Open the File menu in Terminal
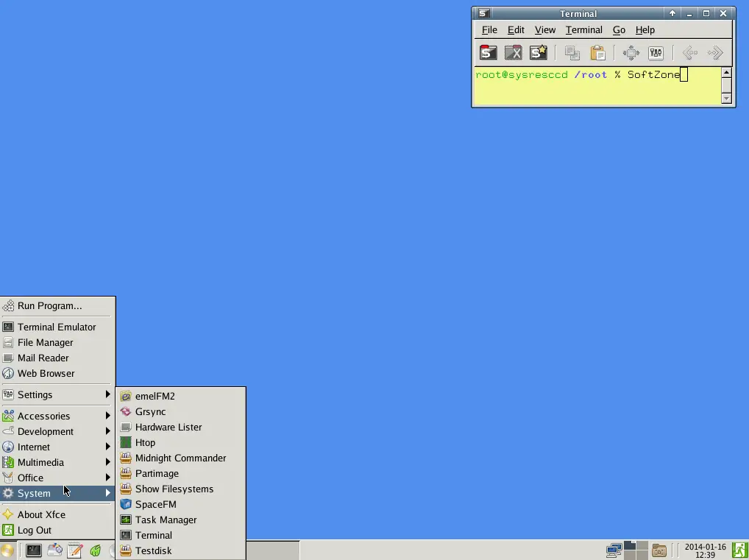This screenshot has width=749, height=560. point(489,29)
